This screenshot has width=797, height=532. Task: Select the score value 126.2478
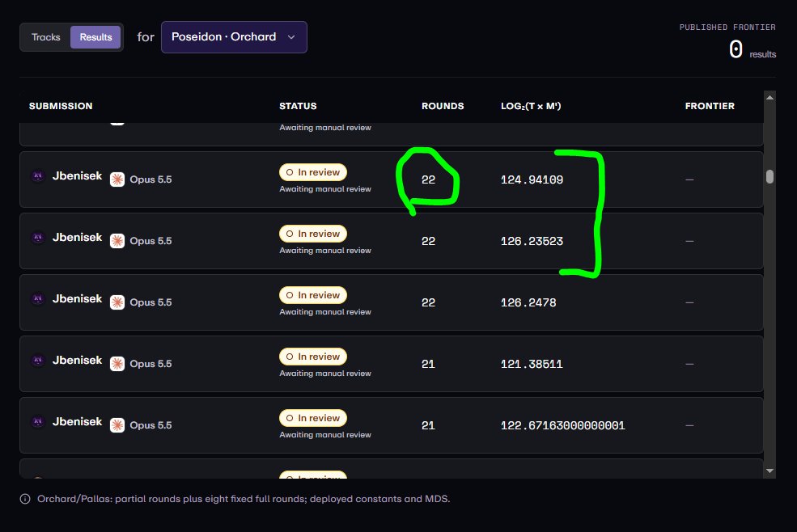tap(528, 302)
